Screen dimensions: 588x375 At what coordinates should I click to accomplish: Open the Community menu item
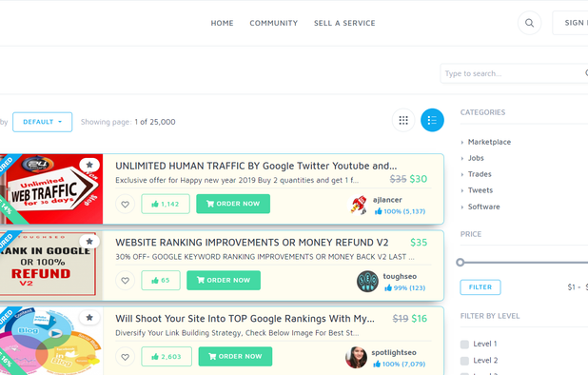[274, 23]
